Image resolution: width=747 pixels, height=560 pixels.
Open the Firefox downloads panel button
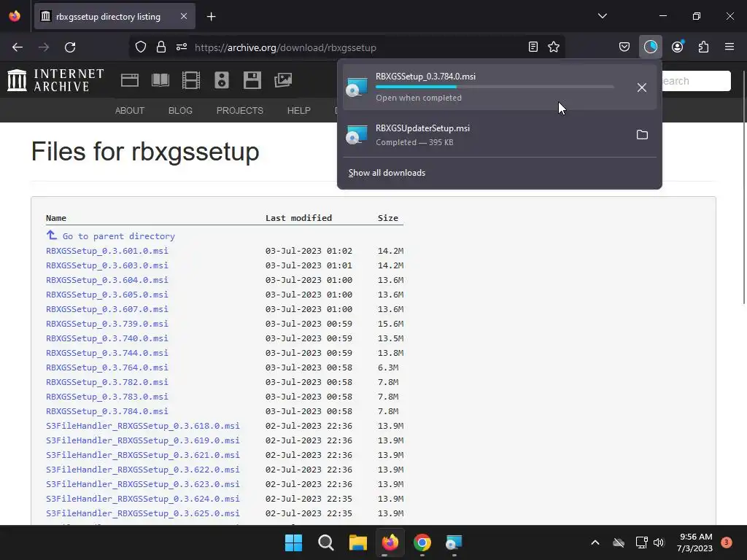tap(650, 47)
